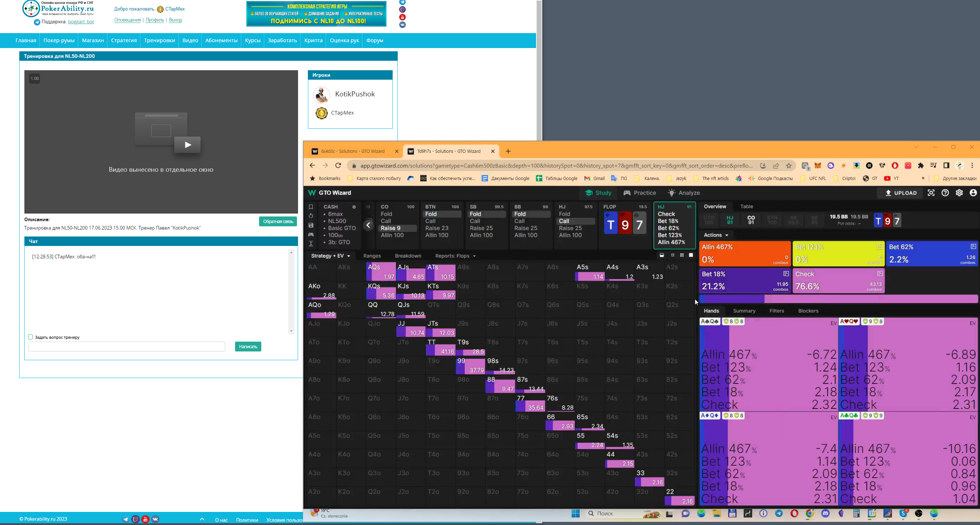Expand the bookmarks overflow chevron
This screenshot has height=525, width=980.
[x=923, y=178]
